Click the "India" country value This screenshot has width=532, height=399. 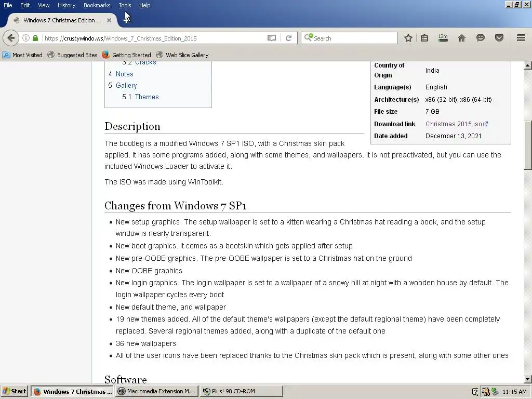(x=432, y=71)
